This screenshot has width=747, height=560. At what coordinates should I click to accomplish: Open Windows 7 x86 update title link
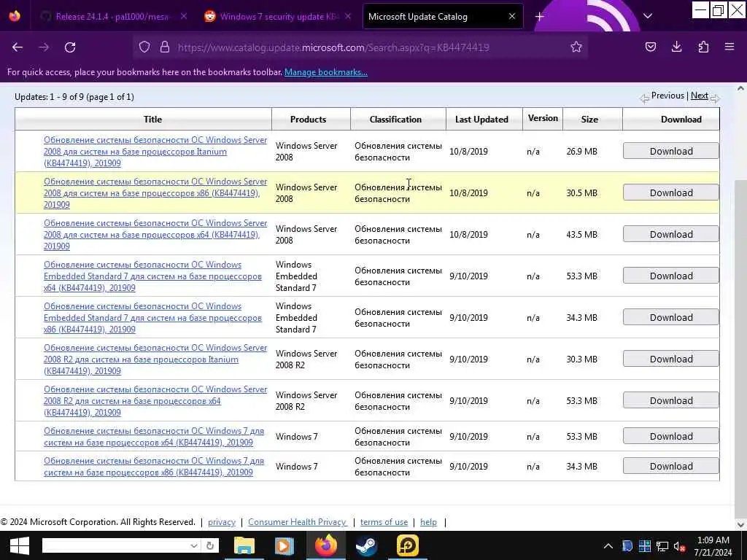point(153,466)
